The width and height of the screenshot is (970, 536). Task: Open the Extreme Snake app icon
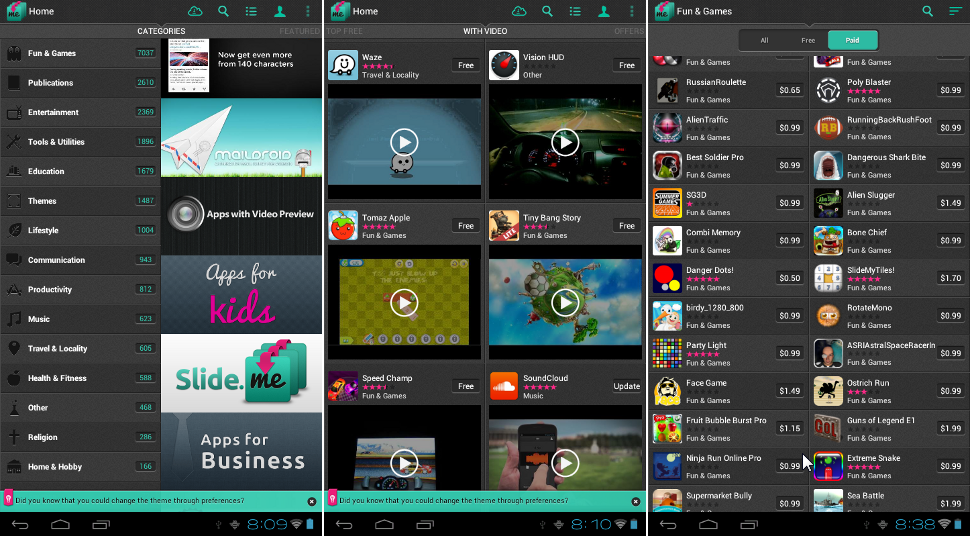(828, 466)
